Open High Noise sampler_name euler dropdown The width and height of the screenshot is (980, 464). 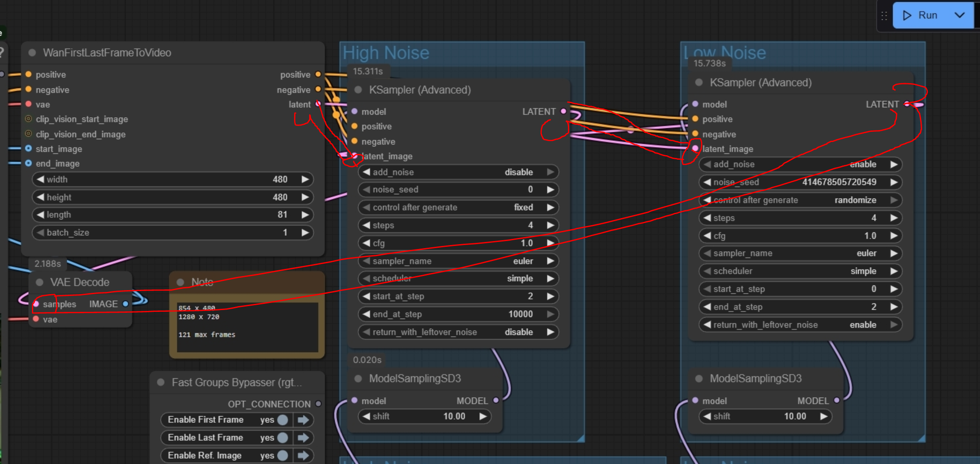458,261
